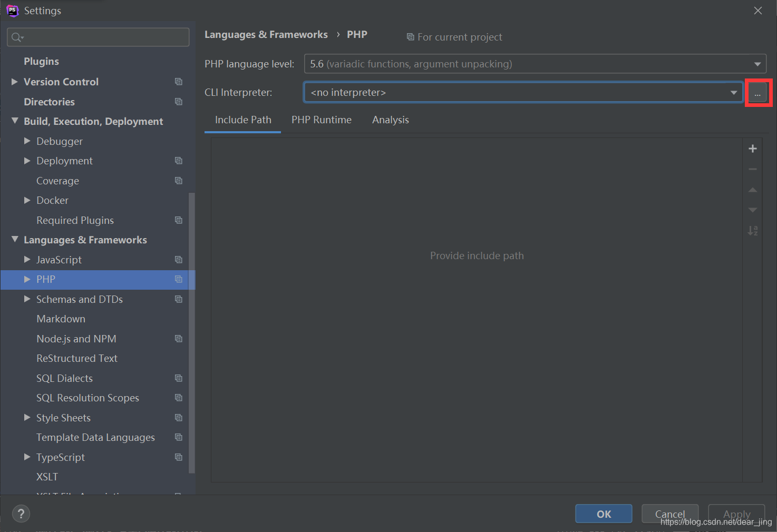This screenshot has width=777, height=532.
Task: Click the For current project icon
Action: (410, 37)
